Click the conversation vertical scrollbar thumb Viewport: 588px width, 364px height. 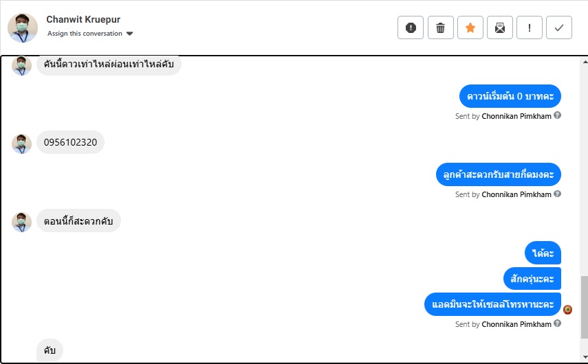pyautogui.click(x=584, y=306)
